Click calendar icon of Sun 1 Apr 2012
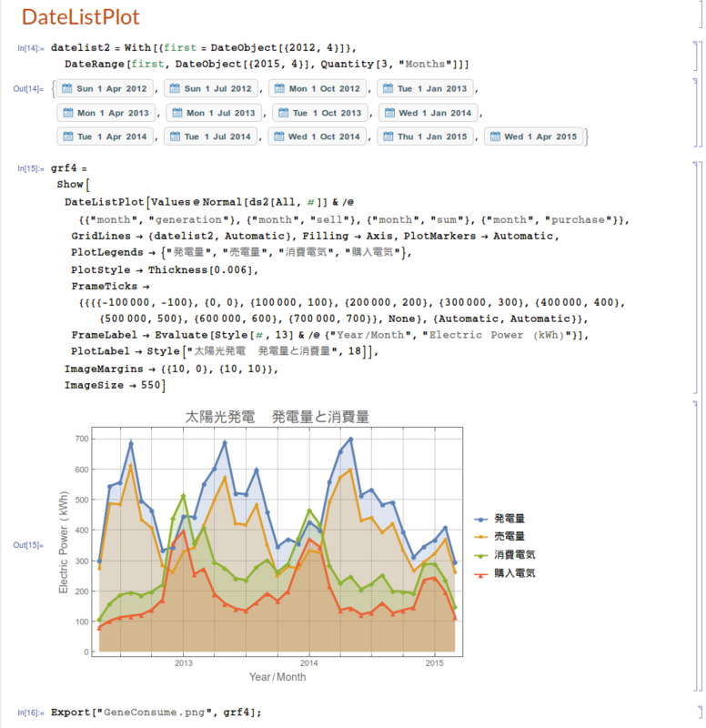Screen dimensions: 706x728 (x=67, y=88)
